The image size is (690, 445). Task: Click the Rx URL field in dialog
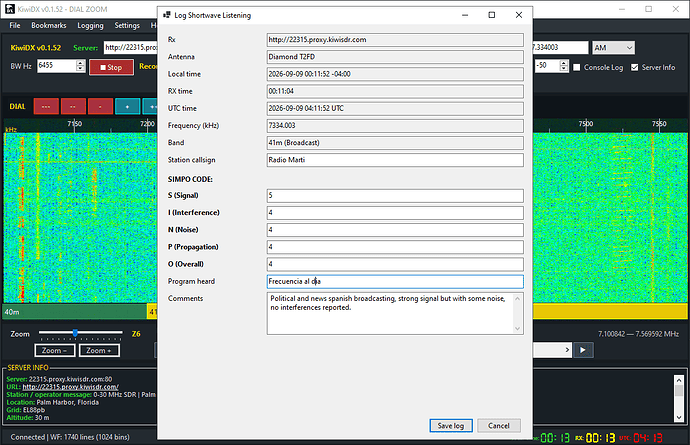(395, 40)
